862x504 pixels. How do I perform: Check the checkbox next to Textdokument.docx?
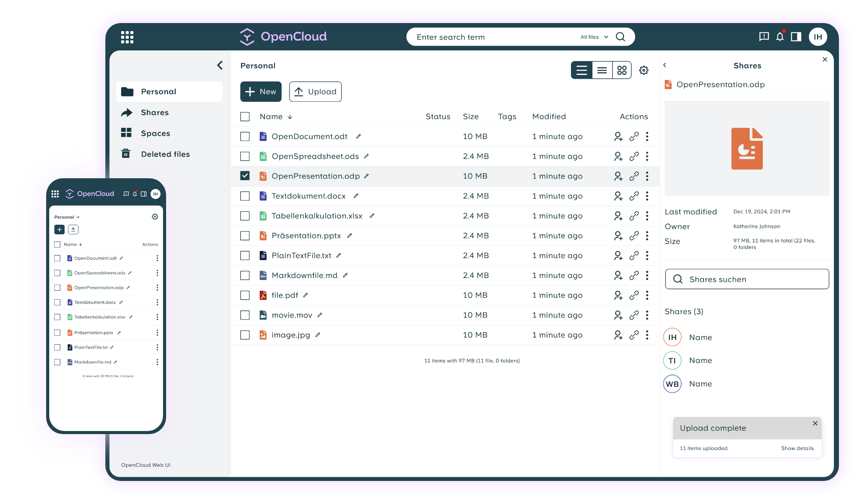245,196
